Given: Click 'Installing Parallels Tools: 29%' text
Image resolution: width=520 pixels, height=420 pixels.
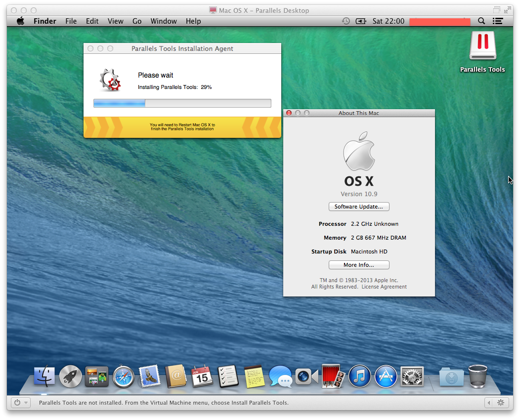Looking at the screenshot, I should pyautogui.click(x=175, y=87).
